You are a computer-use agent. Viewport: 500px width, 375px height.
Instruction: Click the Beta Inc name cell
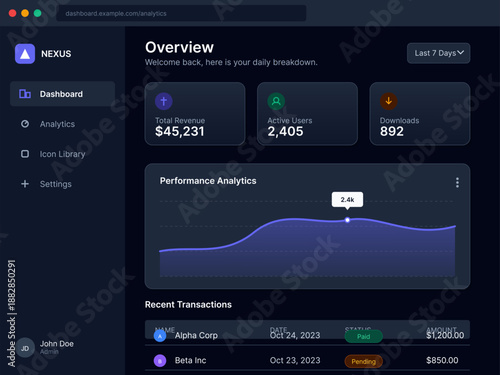pos(190,360)
